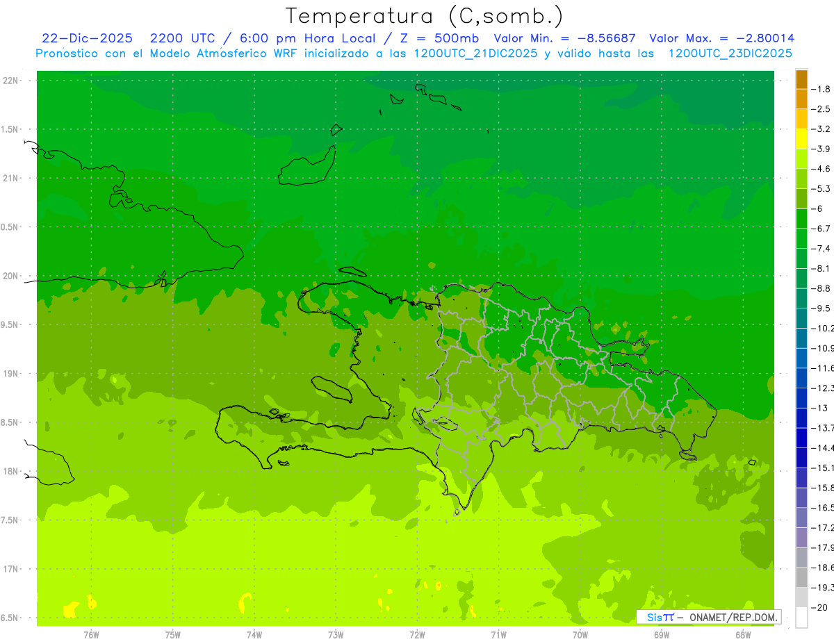The image size is (834, 644).
Task: Click the "71W" longitude axis label
Action: coord(498,634)
